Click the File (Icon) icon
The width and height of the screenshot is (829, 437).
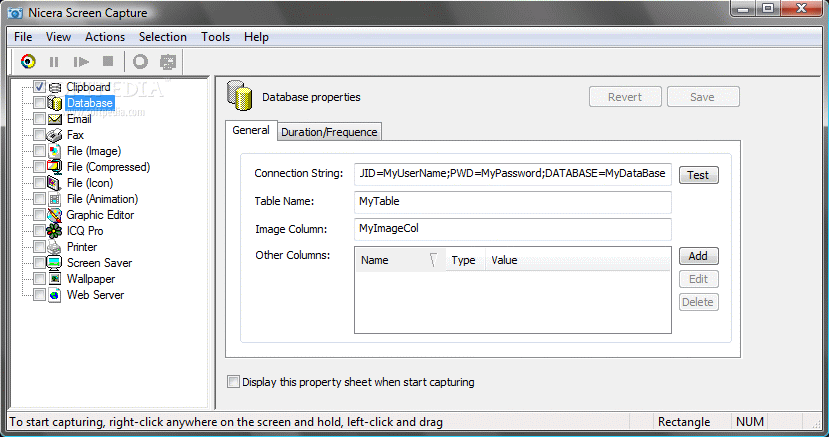55,183
